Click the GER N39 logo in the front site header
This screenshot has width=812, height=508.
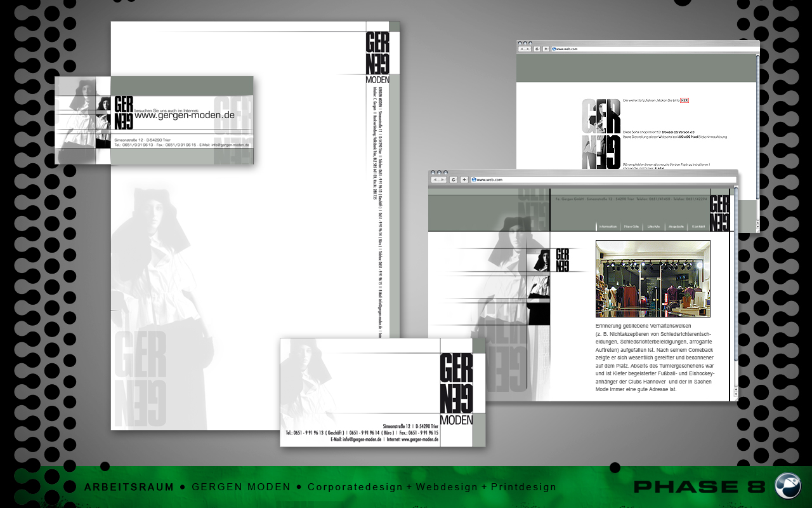719,213
